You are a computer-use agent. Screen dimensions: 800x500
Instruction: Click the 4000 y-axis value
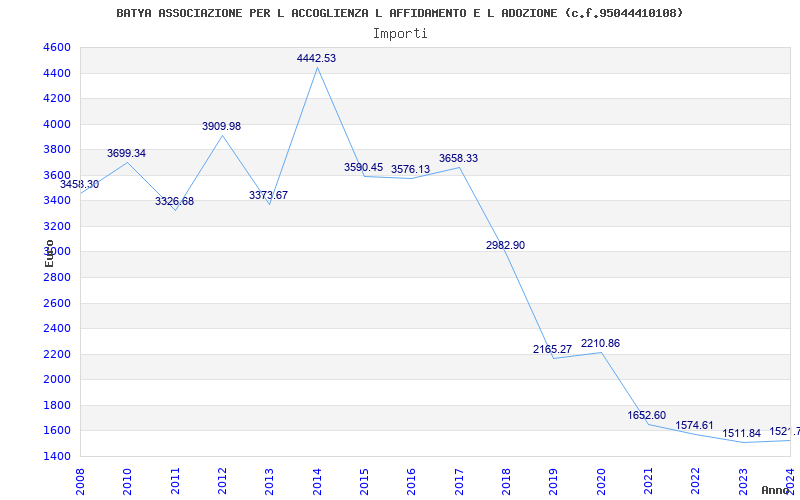coord(57,124)
